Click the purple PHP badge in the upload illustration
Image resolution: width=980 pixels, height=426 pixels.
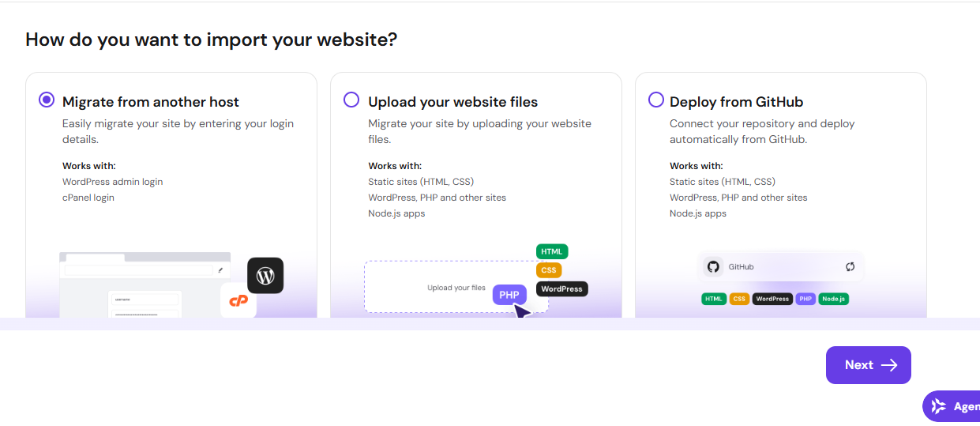click(x=509, y=295)
